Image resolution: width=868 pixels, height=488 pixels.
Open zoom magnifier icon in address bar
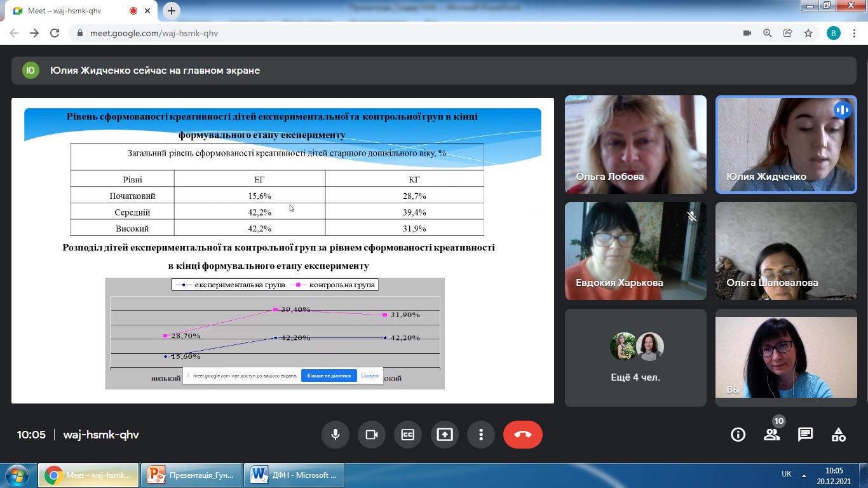click(x=768, y=33)
